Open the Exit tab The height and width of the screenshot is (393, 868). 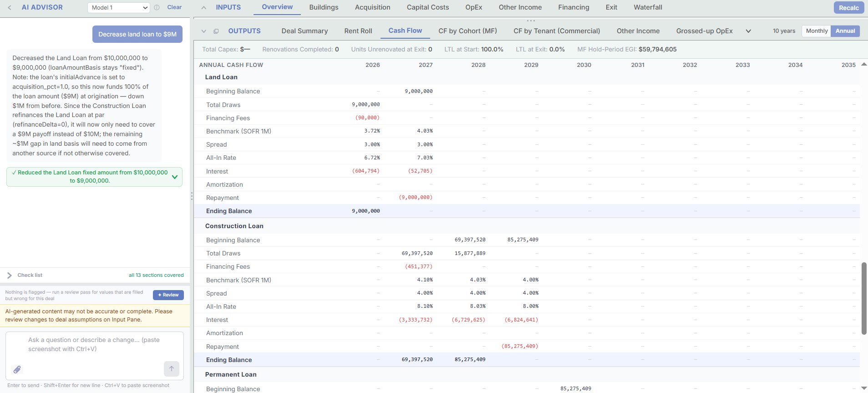click(611, 7)
